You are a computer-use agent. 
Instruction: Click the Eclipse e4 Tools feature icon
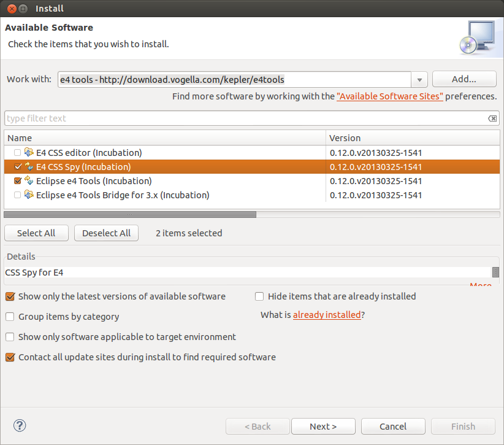click(x=28, y=181)
